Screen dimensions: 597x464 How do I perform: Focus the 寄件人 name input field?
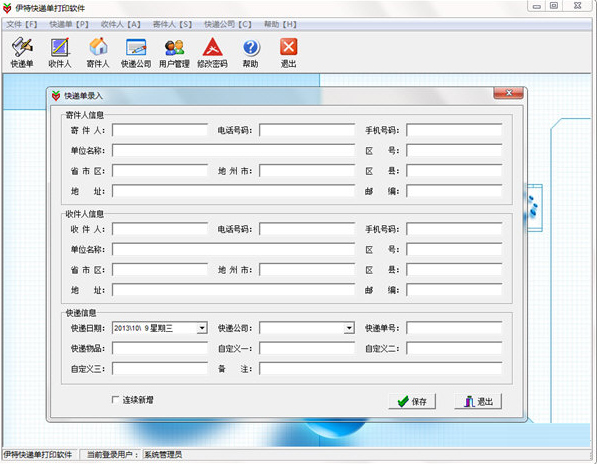pyautogui.click(x=160, y=130)
